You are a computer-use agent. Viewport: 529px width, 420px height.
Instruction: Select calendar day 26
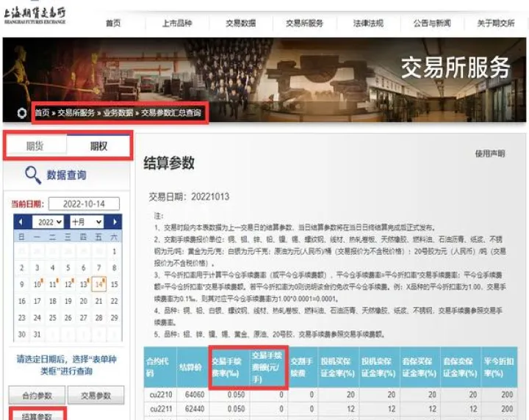(68, 317)
